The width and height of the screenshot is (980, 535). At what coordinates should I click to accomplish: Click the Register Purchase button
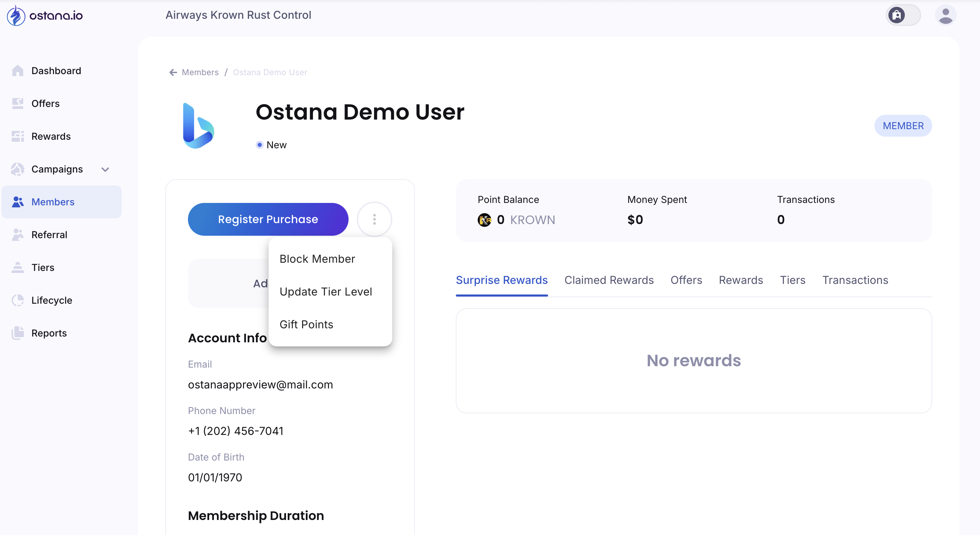(x=268, y=219)
